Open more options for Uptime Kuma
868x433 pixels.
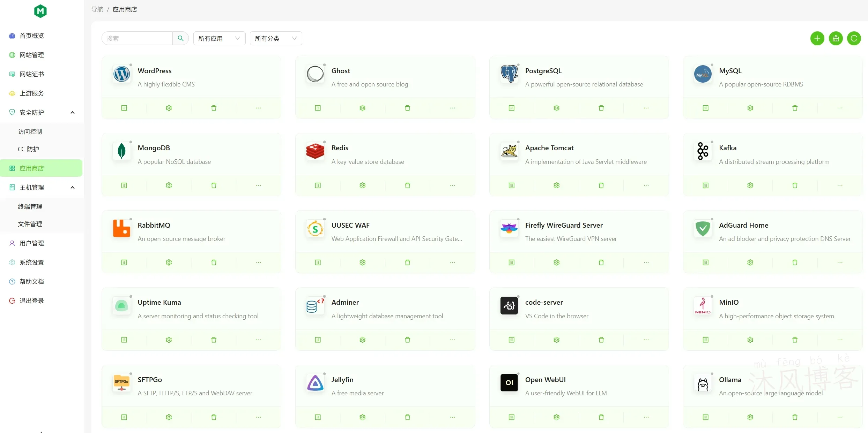258,340
